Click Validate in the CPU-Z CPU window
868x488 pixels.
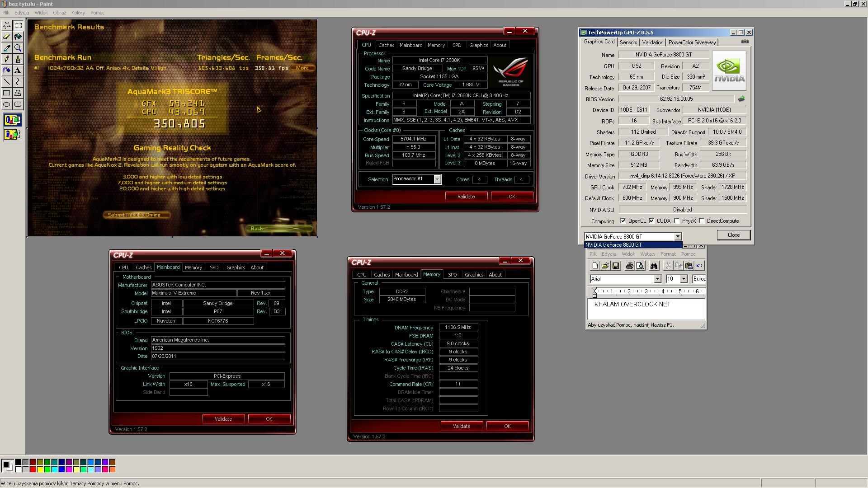point(466,197)
